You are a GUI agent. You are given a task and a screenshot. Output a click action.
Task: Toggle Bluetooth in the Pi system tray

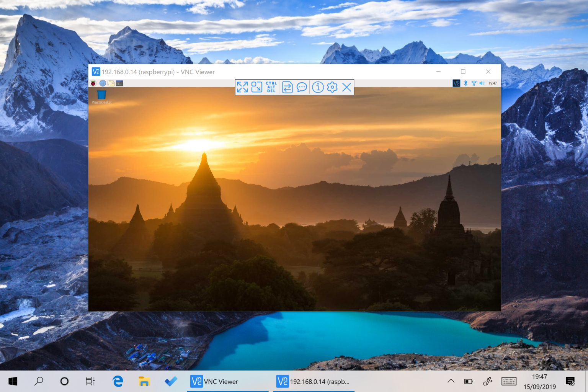click(465, 83)
